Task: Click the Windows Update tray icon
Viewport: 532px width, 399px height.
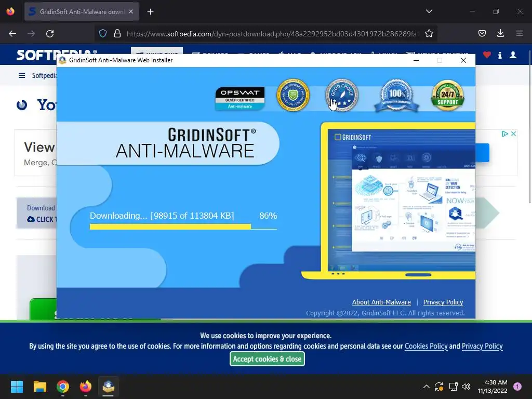Action: pos(439,387)
